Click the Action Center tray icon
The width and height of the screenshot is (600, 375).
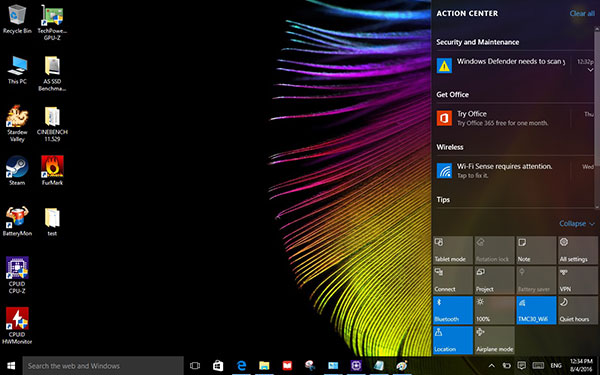[521, 366]
